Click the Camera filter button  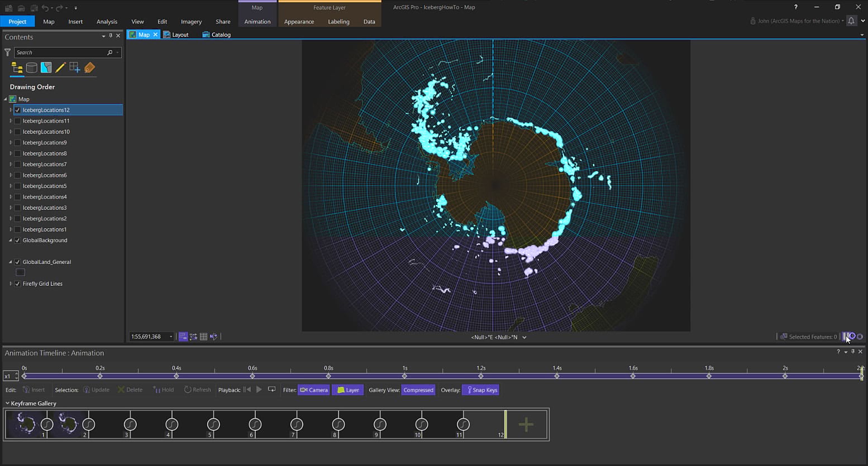[x=314, y=390]
